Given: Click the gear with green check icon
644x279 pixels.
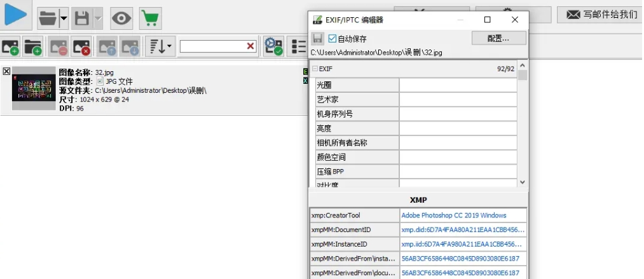Looking at the screenshot, I should [x=273, y=46].
